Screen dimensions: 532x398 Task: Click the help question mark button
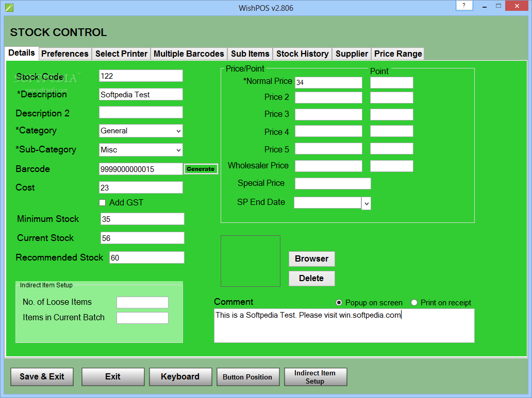pyautogui.click(x=464, y=6)
